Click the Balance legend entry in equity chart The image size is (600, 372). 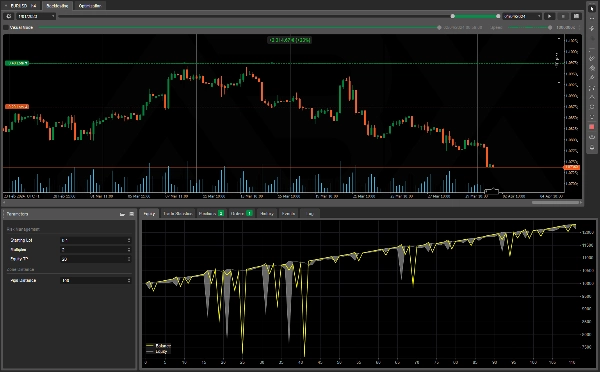pos(158,346)
